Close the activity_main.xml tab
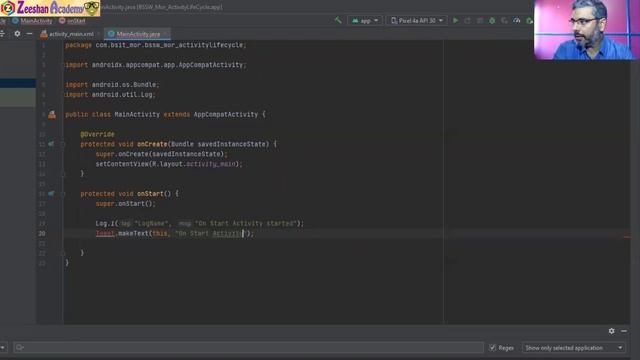The width and height of the screenshot is (640, 360). point(99,34)
